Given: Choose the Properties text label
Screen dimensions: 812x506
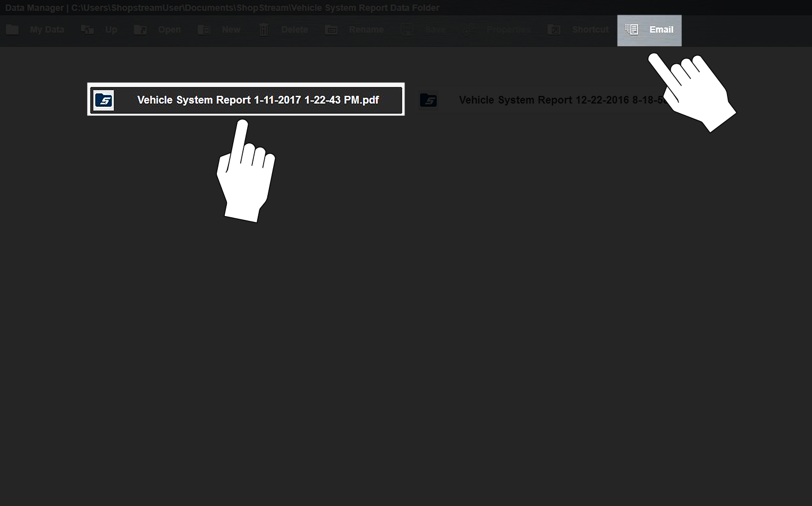Looking at the screenshot, I should tap(509, 30).
